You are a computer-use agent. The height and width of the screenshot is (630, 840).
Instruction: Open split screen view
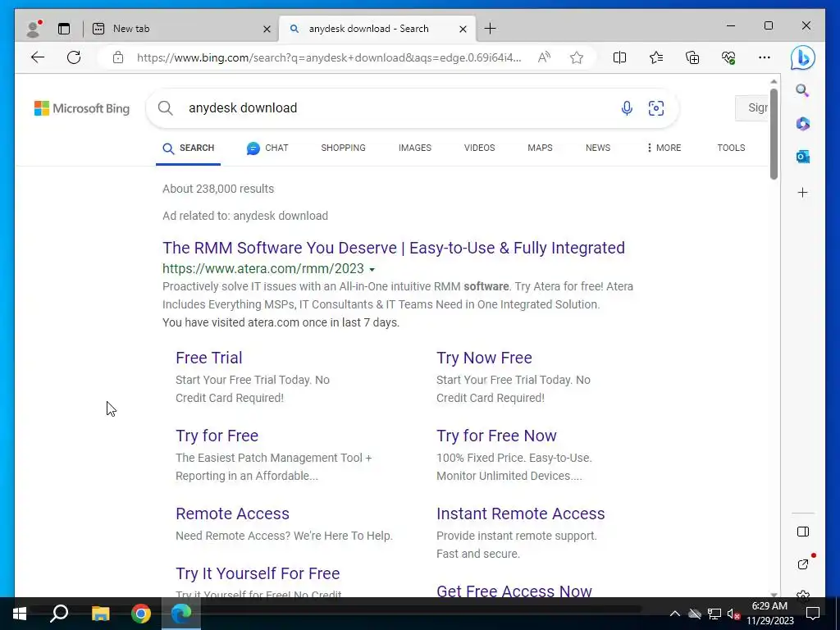tap(619, 57)
